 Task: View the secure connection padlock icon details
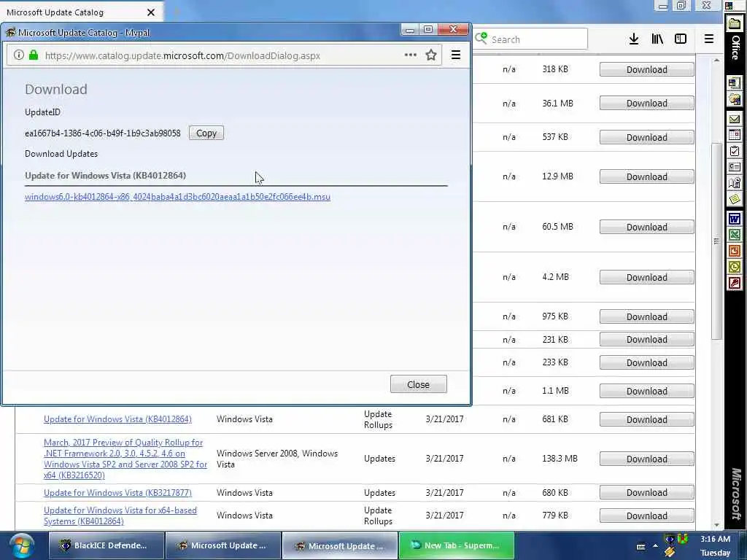click(34, 55)
